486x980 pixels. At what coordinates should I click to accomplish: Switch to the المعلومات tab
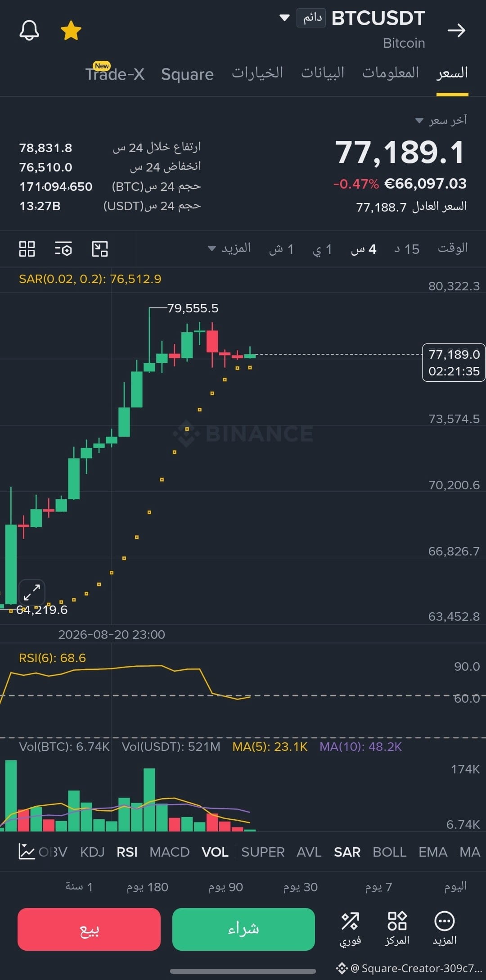391,73
